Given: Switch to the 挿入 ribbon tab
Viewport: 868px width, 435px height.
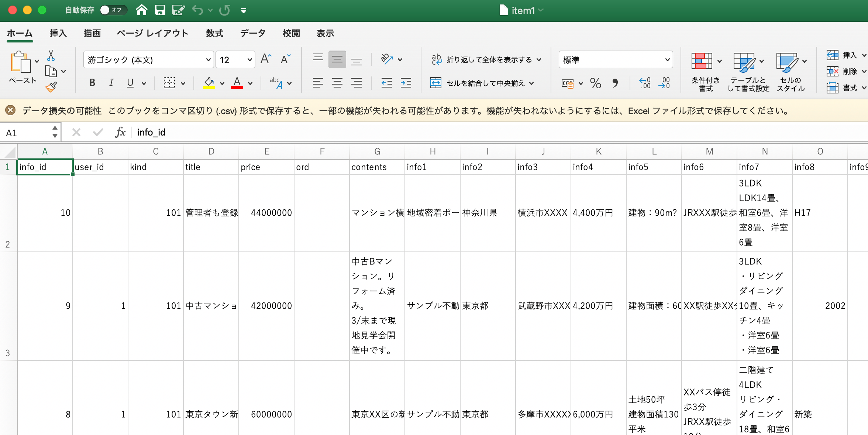Looking at the screenshot, I should point(58,33).
